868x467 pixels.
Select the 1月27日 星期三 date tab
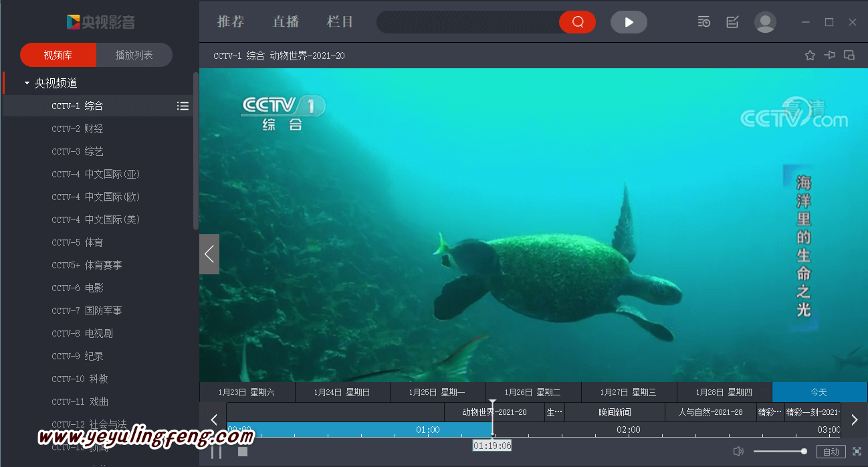(x=629, y=392)
